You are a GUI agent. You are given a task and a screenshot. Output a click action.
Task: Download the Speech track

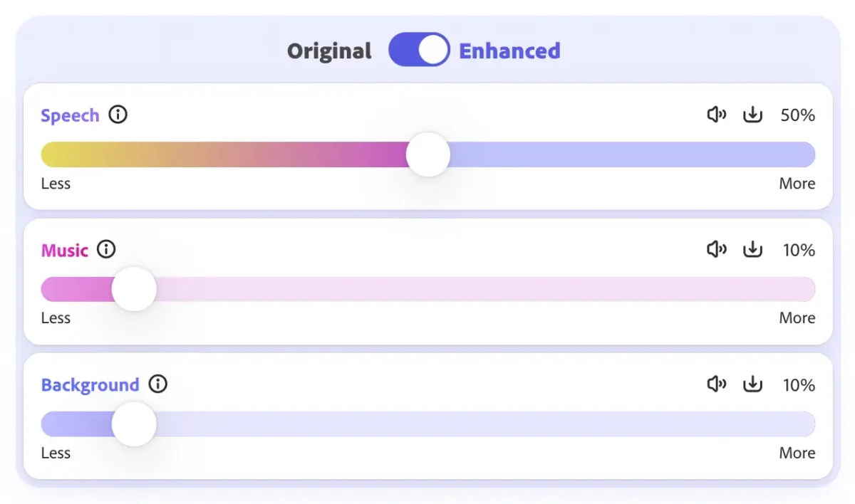point(752,115)
